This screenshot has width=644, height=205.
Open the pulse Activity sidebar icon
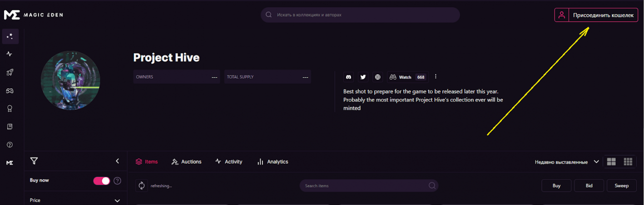click(x=10, y=54)
